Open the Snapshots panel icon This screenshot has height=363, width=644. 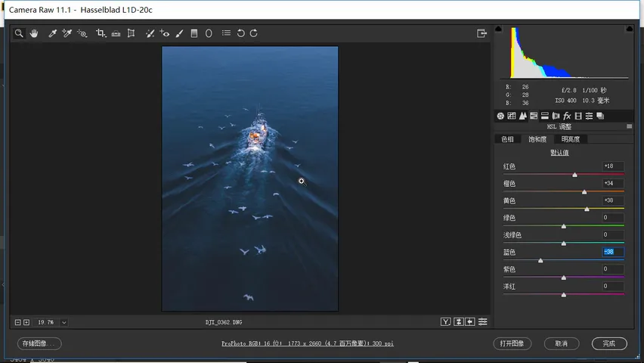(600, 116)
